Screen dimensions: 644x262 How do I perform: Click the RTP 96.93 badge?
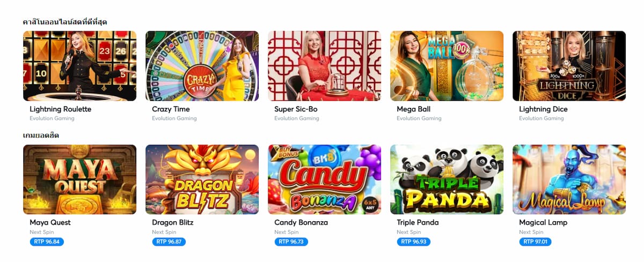(x=414, y=242)
